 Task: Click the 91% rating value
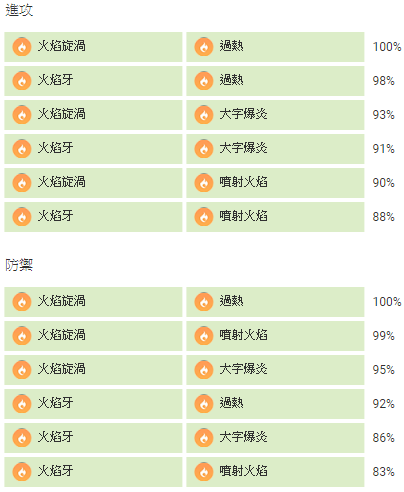(x=383, y=149)
